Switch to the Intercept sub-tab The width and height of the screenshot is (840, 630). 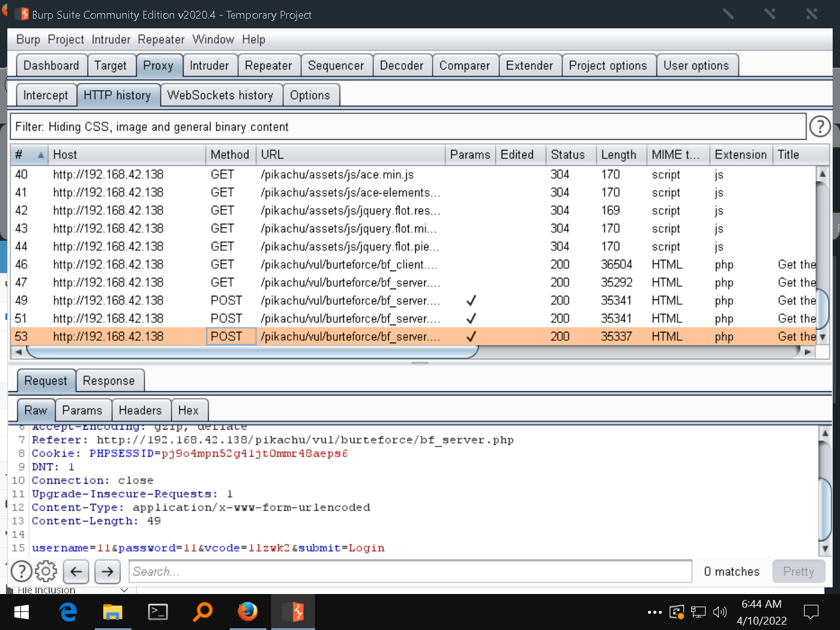(x=46, y=95)
